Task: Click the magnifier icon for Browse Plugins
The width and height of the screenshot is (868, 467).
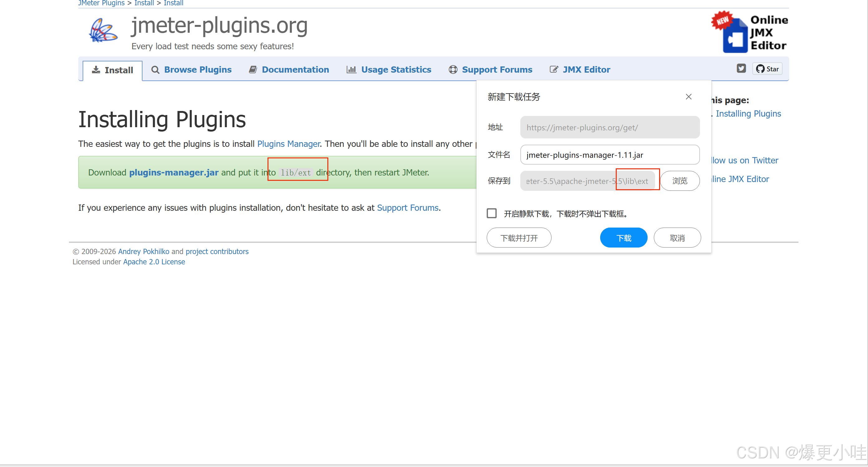Action: pyautogui.click(x=155, y=70)
